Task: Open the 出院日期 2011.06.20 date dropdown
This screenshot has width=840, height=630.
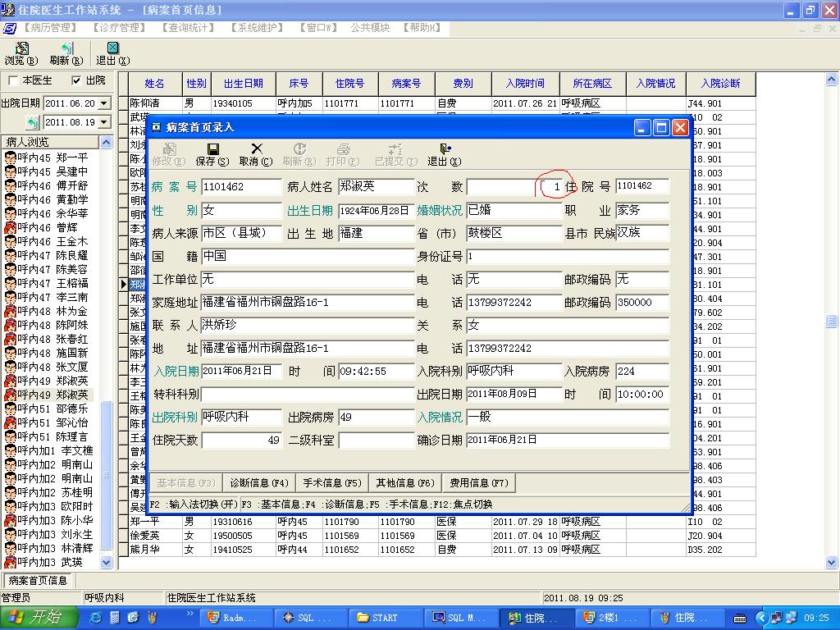Action: [x=104, y=103]
